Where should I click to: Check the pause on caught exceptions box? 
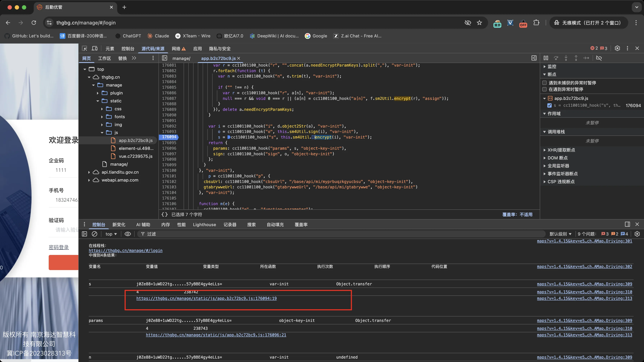(x=544, y=89)
